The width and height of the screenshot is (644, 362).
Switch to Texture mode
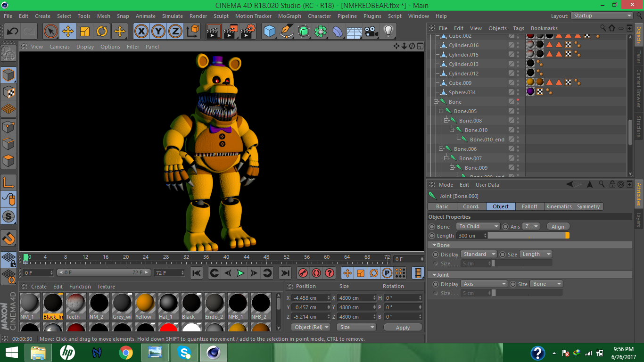[8, 92]
